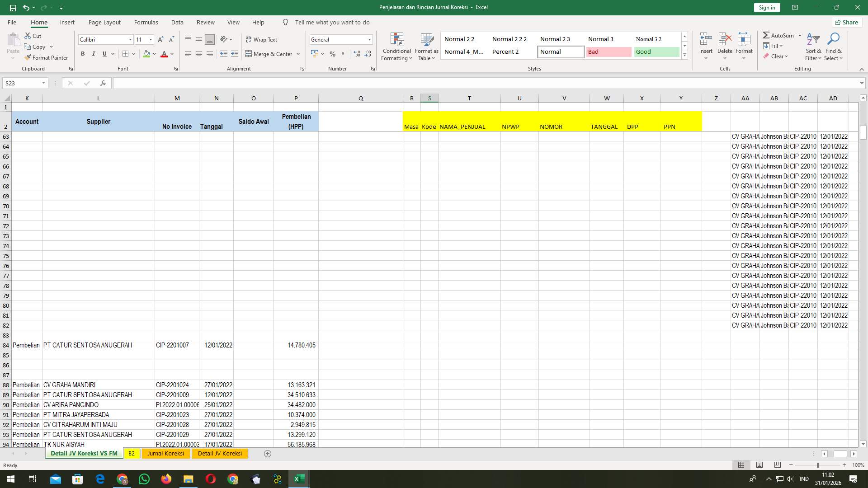Open the font name dropdown
This screenshot has height=488, width=868.
tap(130, 39)
